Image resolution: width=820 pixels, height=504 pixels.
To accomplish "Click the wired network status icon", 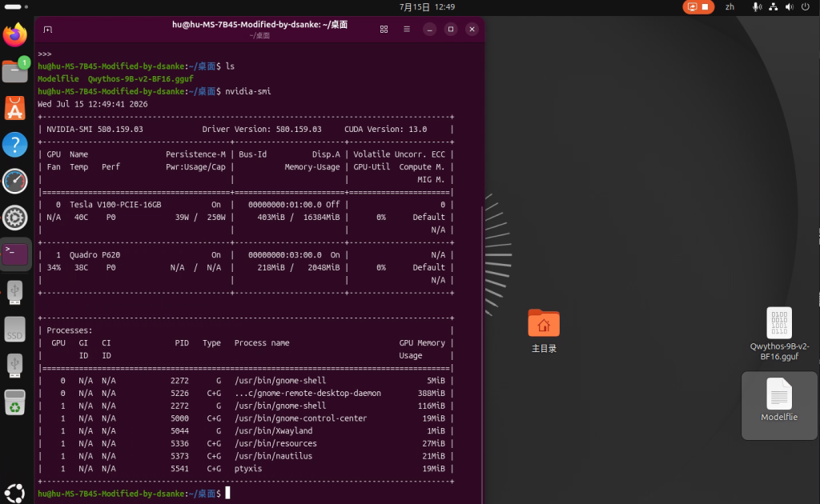I will [x=773, y=6].
